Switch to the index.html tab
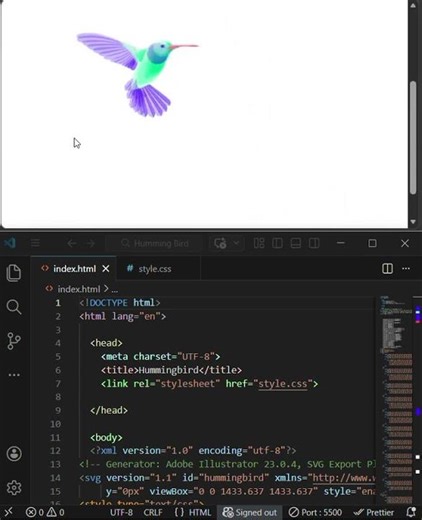Image resolution: width=422 pixels, height=520 pixels. tap(74, 269)
